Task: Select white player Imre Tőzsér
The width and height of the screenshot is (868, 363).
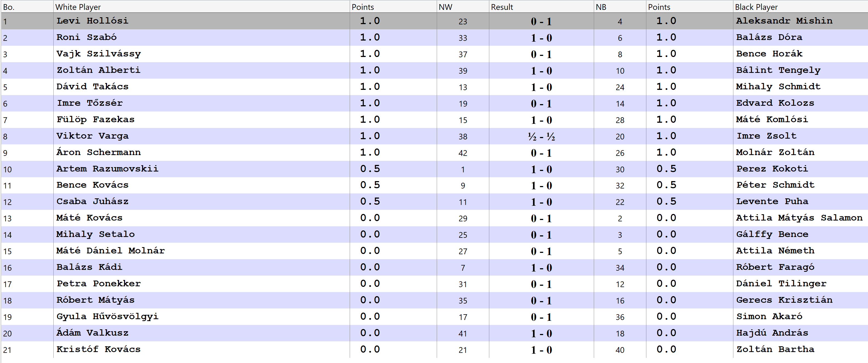Action: coord(90,103)
